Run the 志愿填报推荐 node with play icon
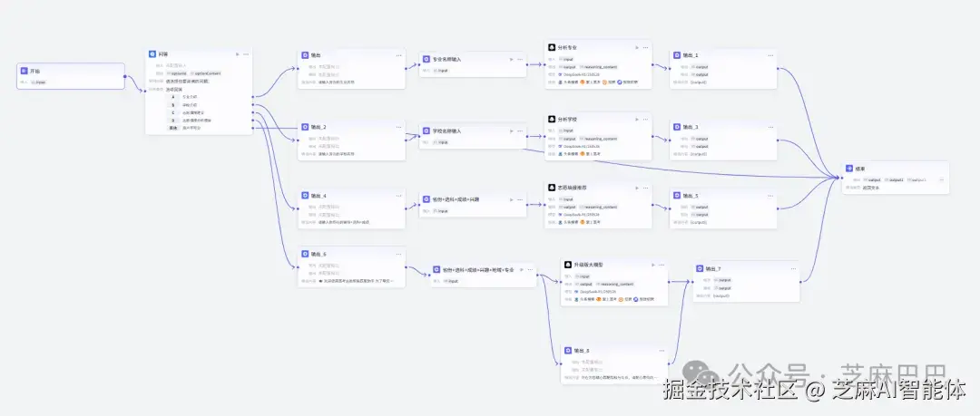Image resolution: width=980 pixels, height=416 pixels. [x=637, y=188]
